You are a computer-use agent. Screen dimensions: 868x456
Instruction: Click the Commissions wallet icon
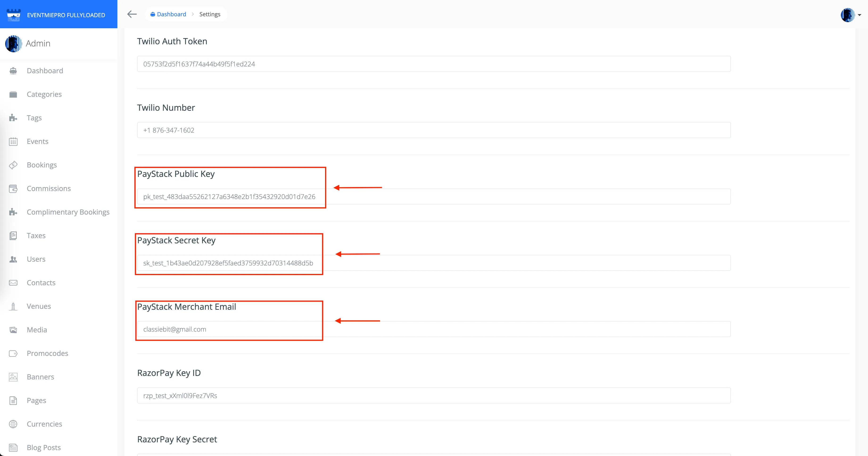[13, 189]
